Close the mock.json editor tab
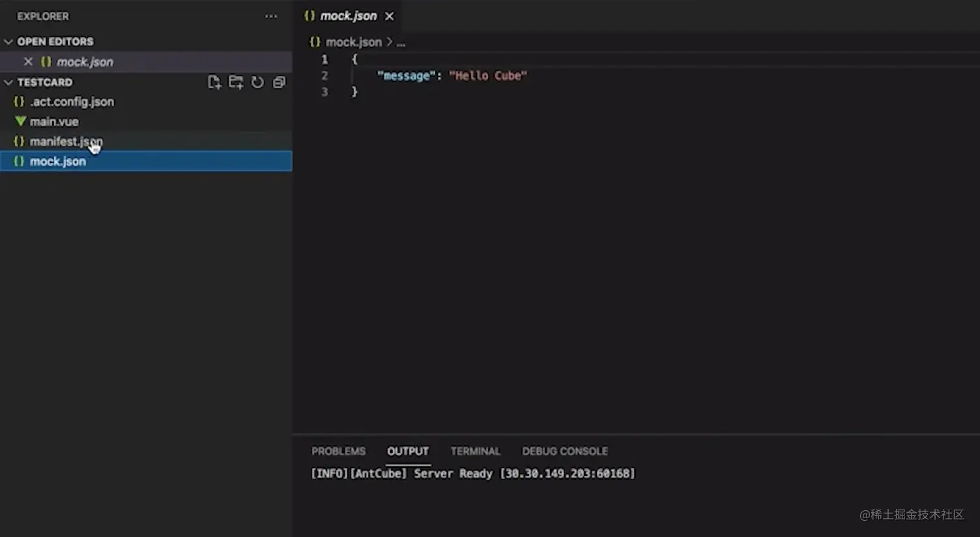This screenshot has width=980, height=537. [390, 16]
